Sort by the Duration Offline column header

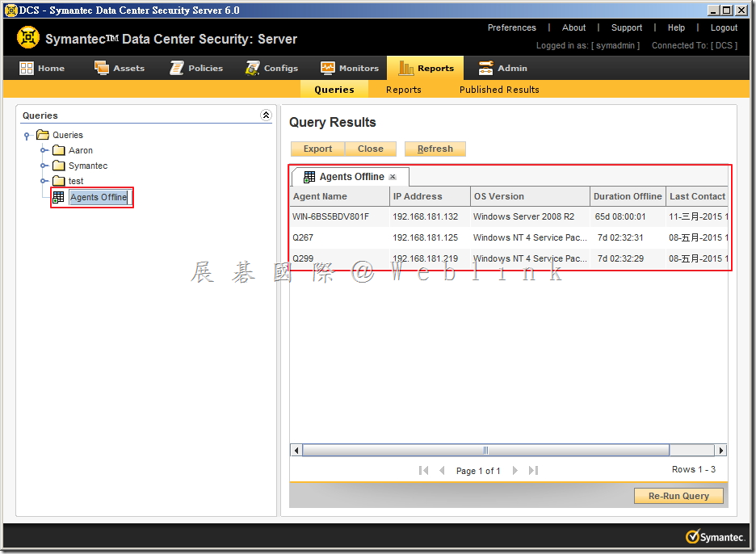[628, 196]
